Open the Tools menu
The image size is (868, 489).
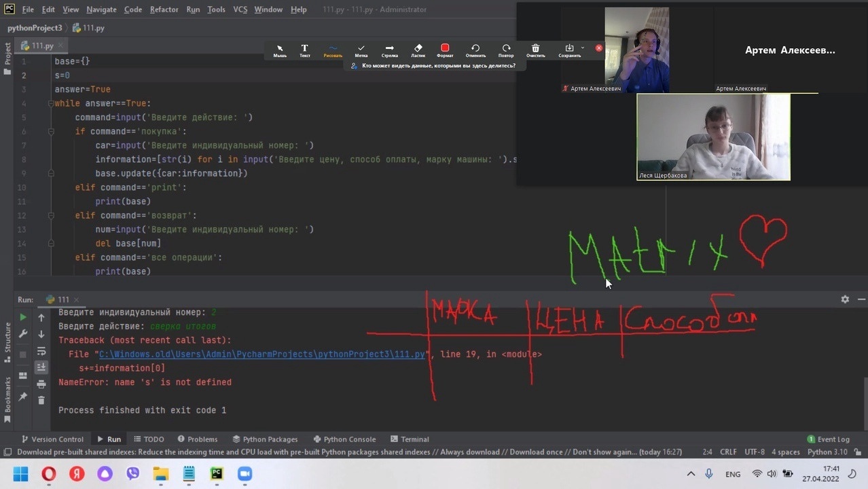pyautogui.click(x=216, y=10)
